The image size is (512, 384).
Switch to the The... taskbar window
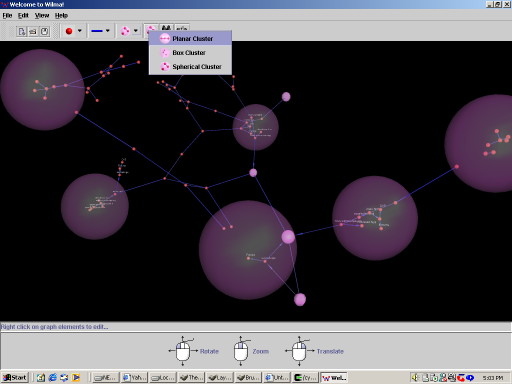tap(191, 377)
